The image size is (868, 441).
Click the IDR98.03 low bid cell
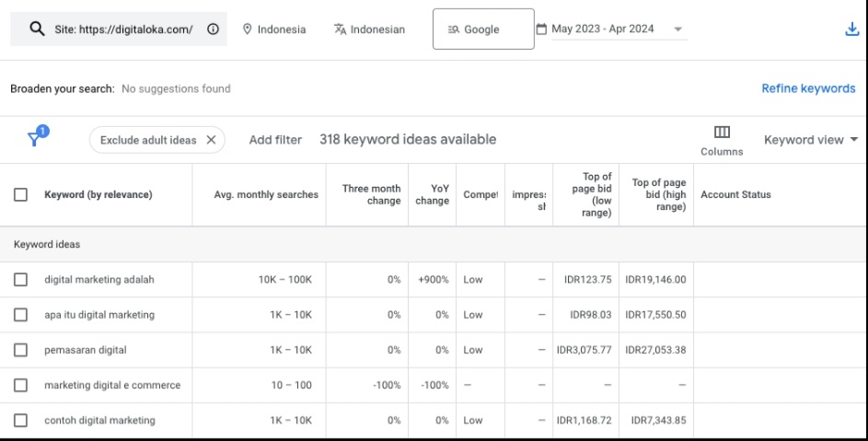[x=591, y=315]
